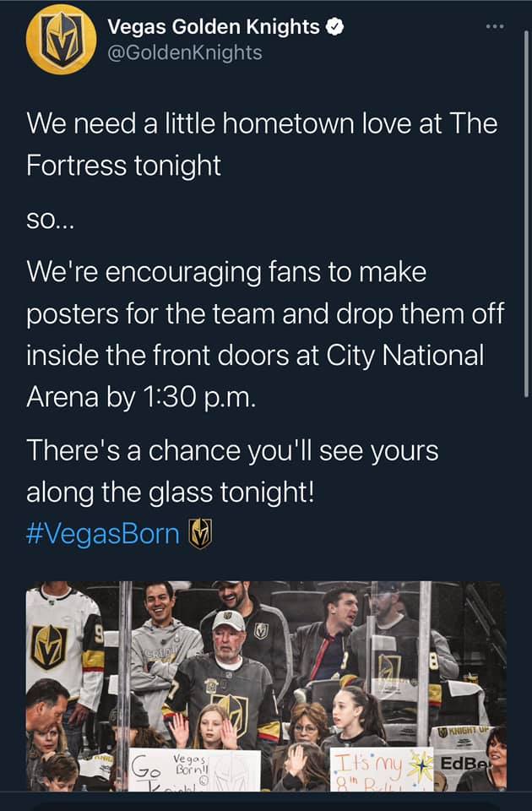Open the attached fan photo

tap(266, 684)
